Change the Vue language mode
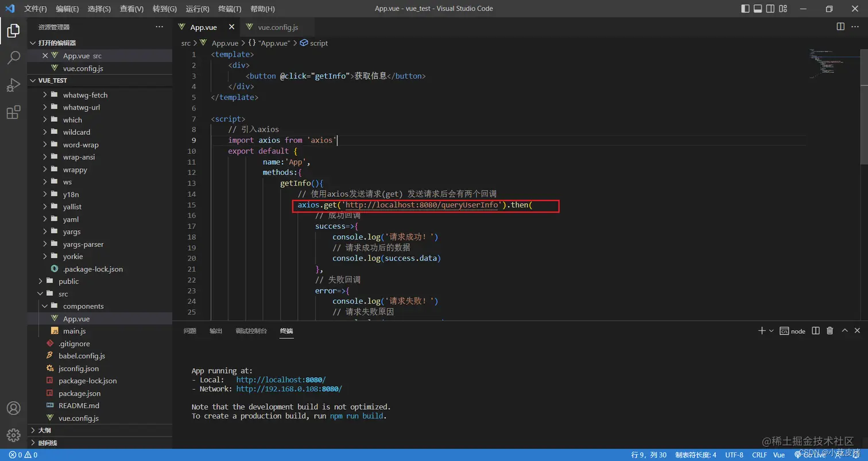Viewport: 868px width, 461px height. coord(779,455)
